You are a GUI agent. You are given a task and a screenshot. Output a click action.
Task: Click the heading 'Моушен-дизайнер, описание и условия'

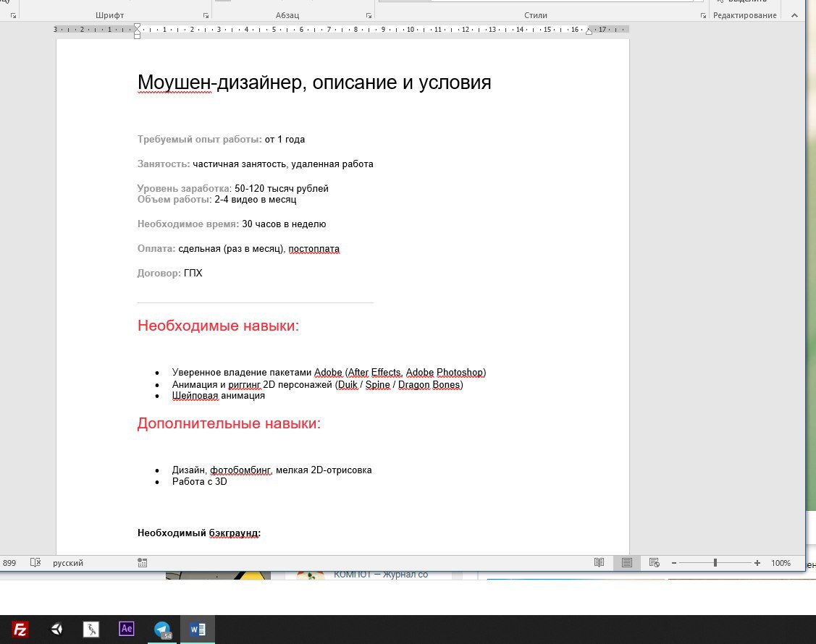point(314,82)
